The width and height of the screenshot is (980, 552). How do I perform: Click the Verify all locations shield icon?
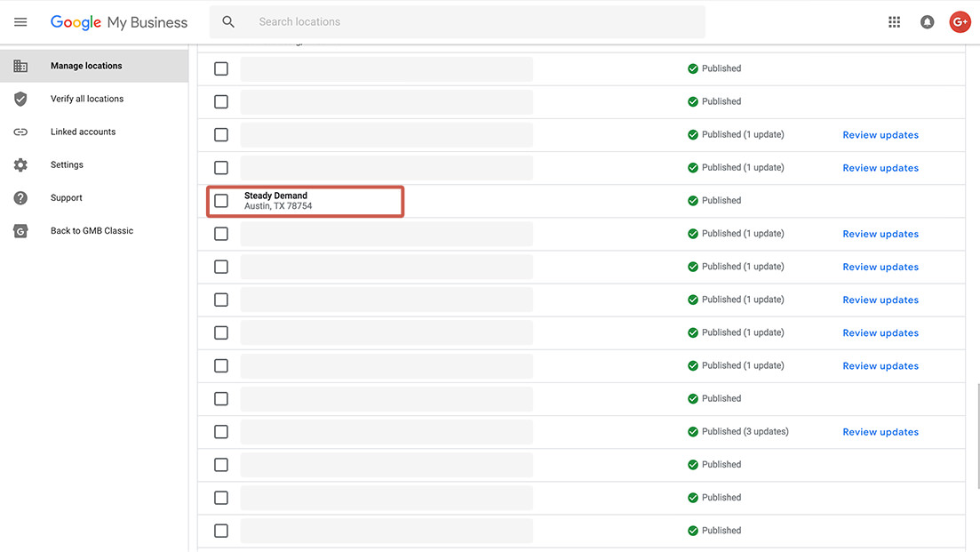pos(20,99)
